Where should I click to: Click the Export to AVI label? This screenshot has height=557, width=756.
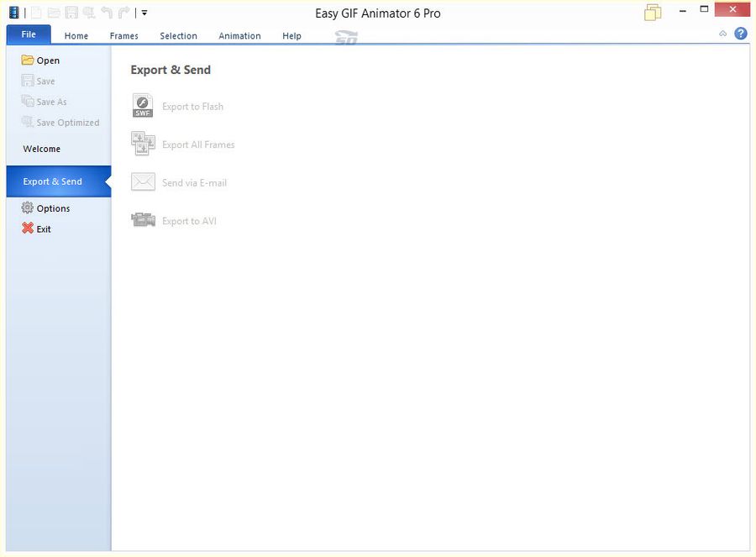(189, 221)
